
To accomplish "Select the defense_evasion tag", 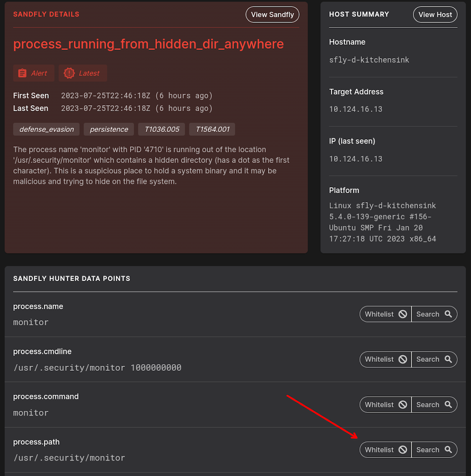I will (x=46, y=129).
